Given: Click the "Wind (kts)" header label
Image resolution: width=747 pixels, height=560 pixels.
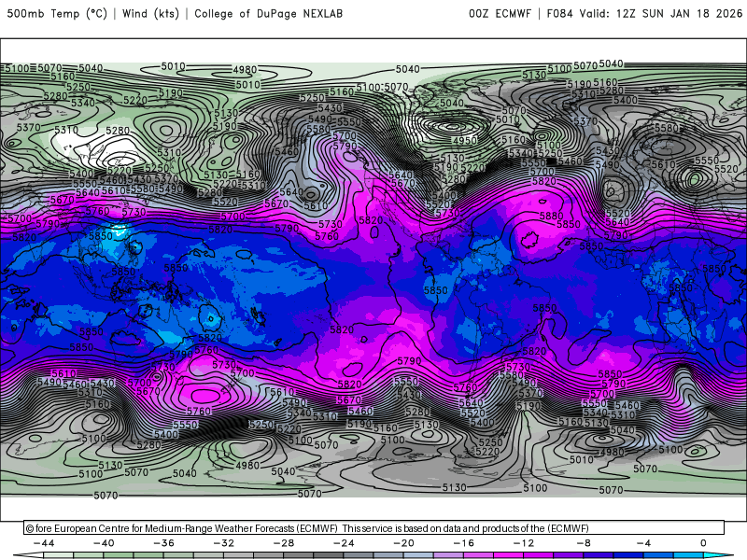Looking at the screenshot, I should pos(150,13).
